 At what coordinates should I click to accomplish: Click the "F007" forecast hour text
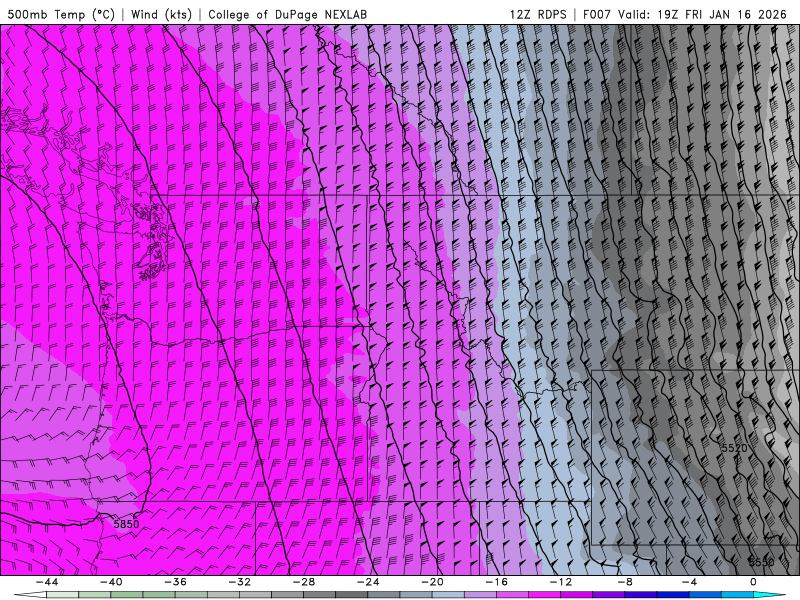[597, 14]
